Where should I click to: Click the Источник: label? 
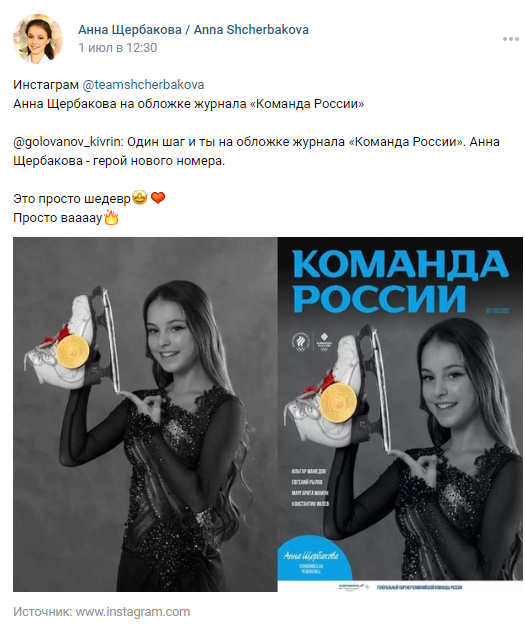click(x=43, y=611)
